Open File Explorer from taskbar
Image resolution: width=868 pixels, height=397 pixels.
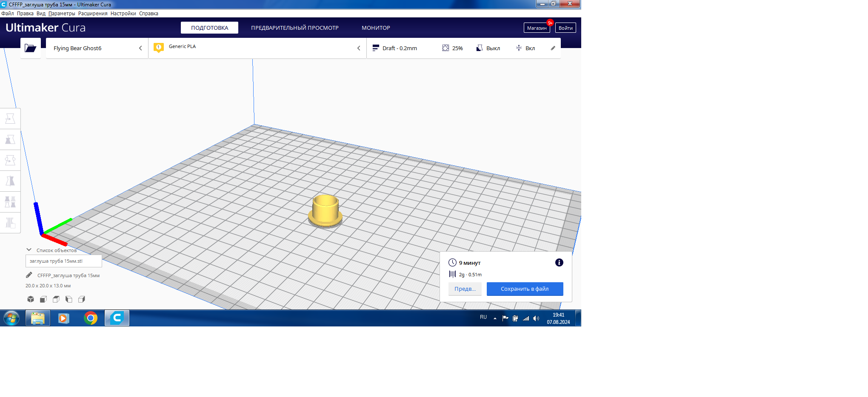point(38,318)
